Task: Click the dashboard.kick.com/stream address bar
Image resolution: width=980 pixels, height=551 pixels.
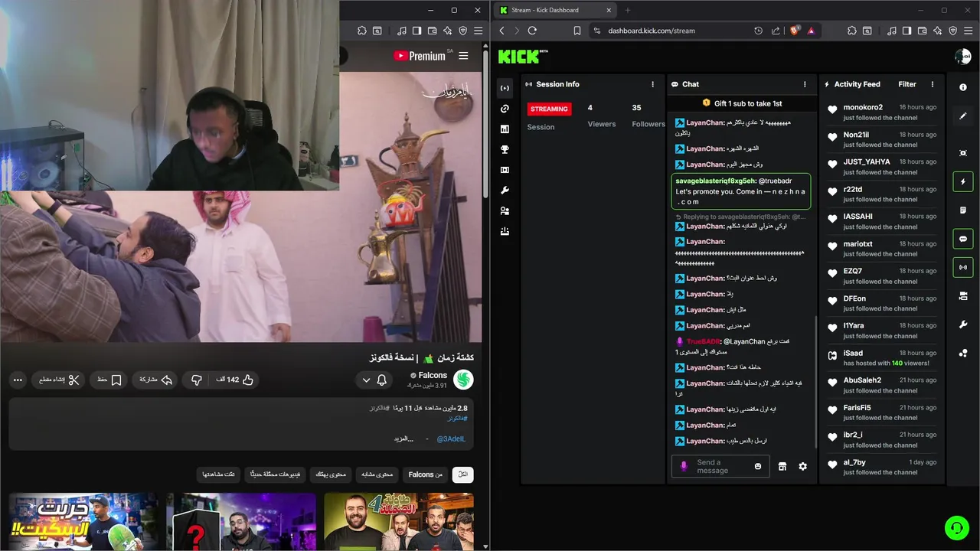Action: pyautogui.click(x=652, y=31)
